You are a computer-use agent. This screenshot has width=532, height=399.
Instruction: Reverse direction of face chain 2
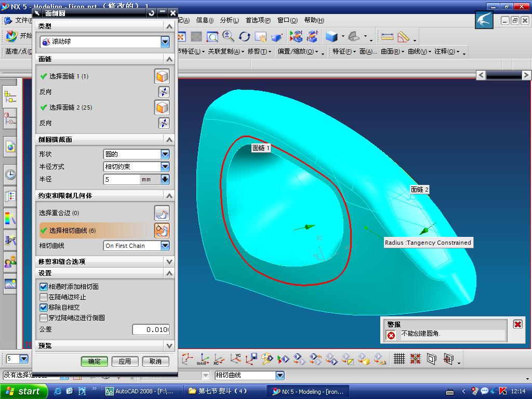pyautogui.click(x=164, y=123)
